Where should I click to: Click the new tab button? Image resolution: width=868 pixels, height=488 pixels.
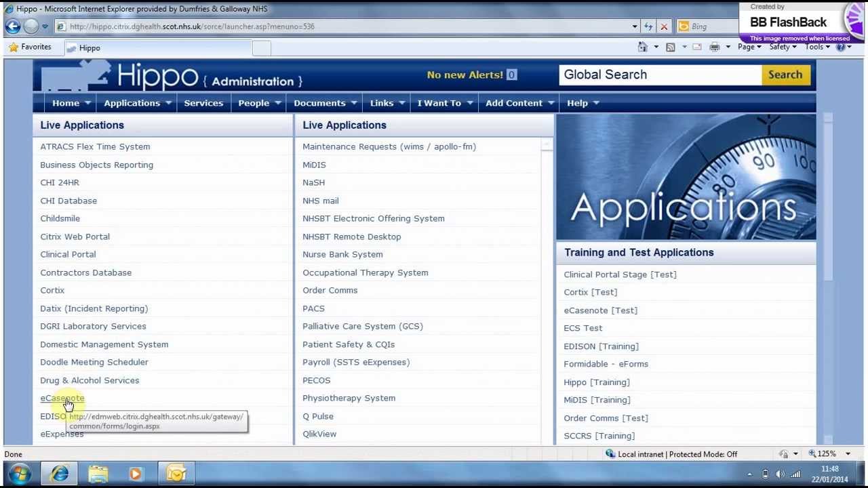(x=262, y=47)
